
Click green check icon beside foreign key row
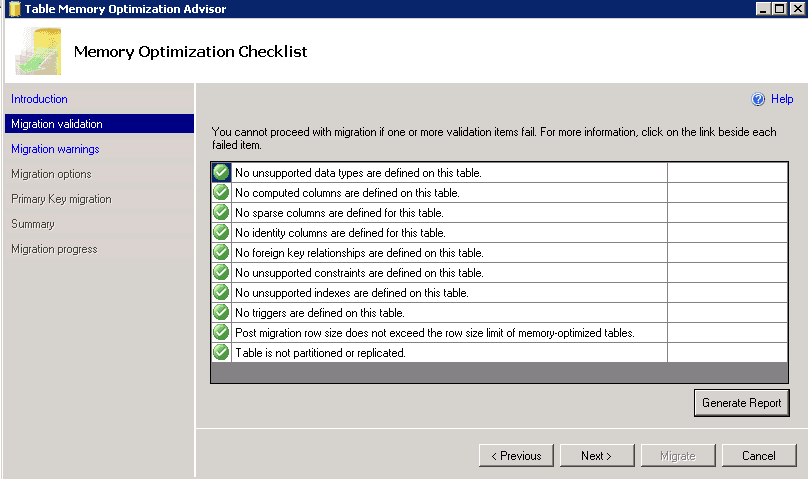[x=221, y=252]
